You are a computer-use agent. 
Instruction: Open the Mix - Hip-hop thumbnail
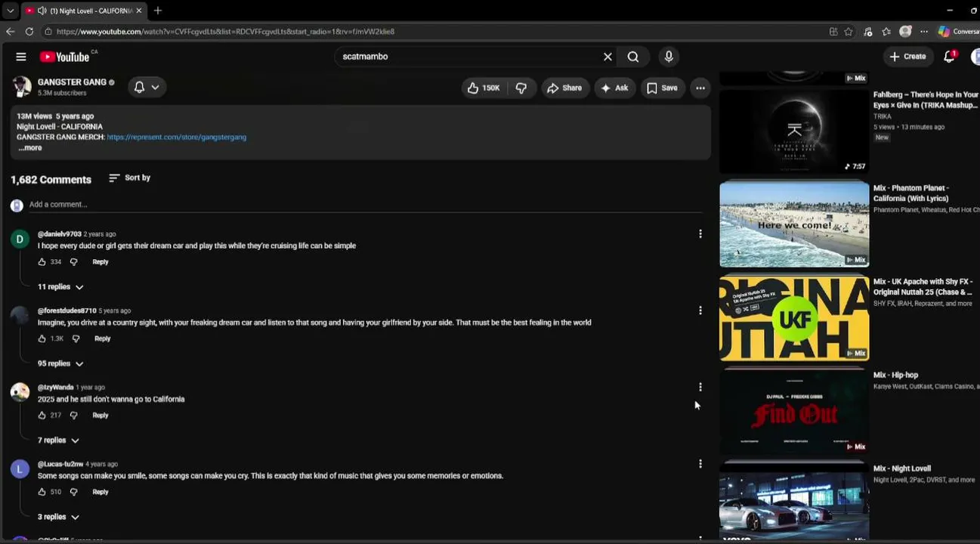tap(794, 412)
